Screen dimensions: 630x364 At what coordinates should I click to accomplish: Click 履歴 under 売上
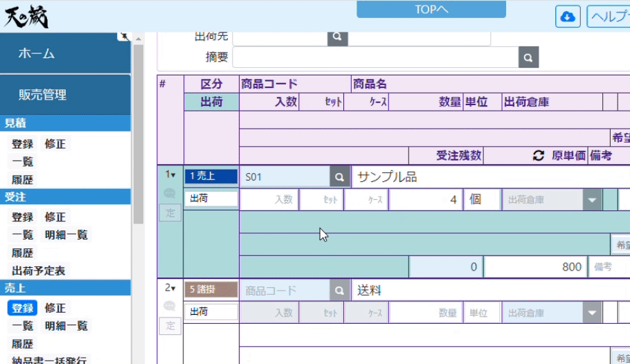coord(22,344)
